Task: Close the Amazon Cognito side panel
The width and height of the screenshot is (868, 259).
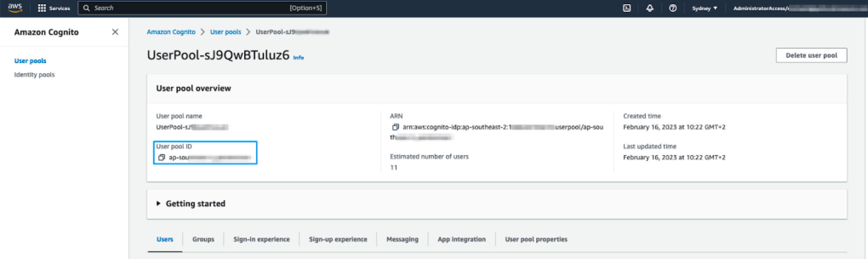Action: pyautogui.click(x=115, y=32)
